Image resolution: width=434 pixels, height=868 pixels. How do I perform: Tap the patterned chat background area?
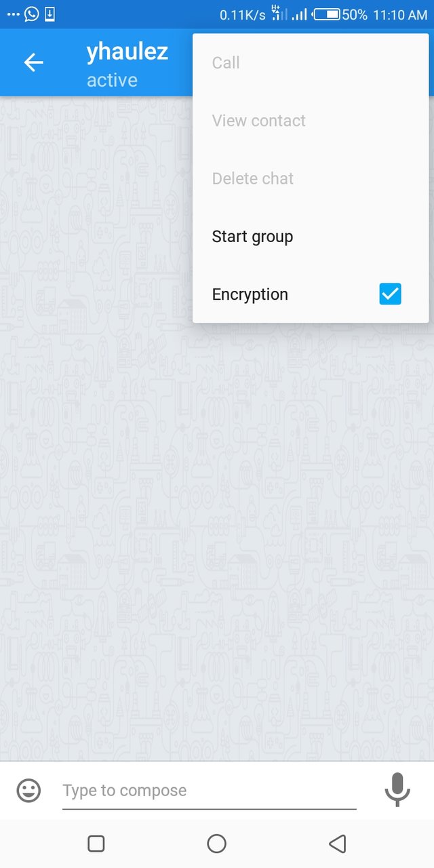[217, 542]
